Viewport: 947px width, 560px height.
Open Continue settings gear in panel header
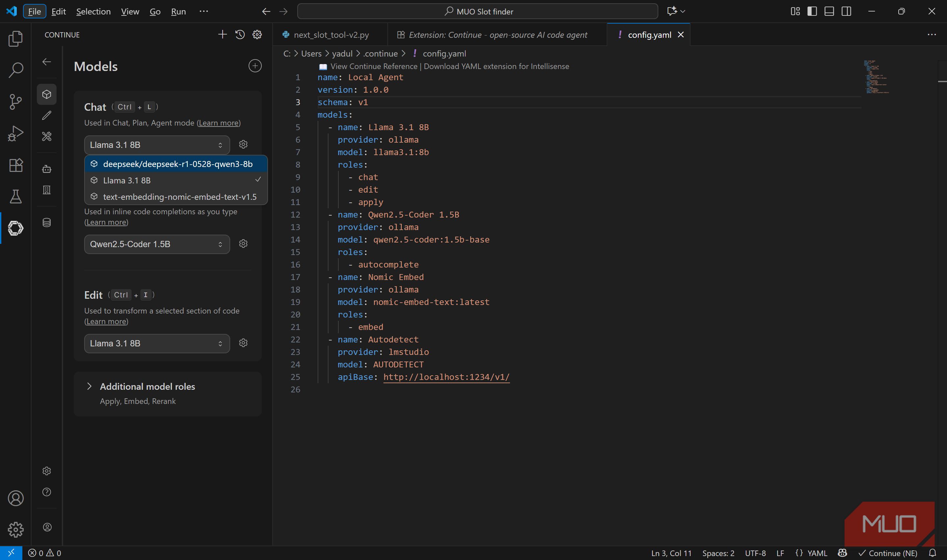coord(257,35)
